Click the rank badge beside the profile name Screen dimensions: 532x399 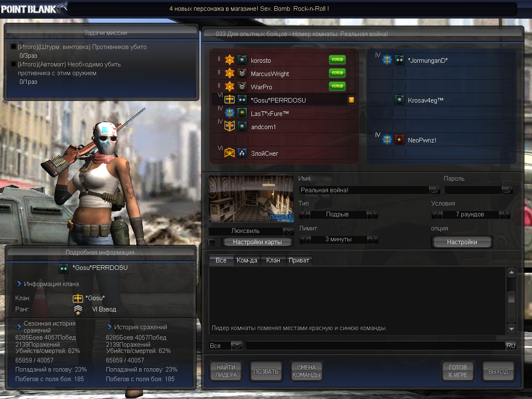point(64,268)
